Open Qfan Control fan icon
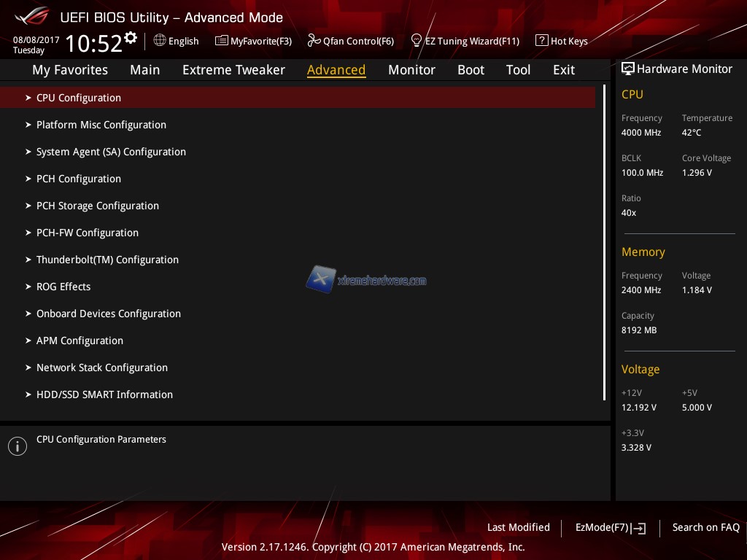 (x=314, y=41)
